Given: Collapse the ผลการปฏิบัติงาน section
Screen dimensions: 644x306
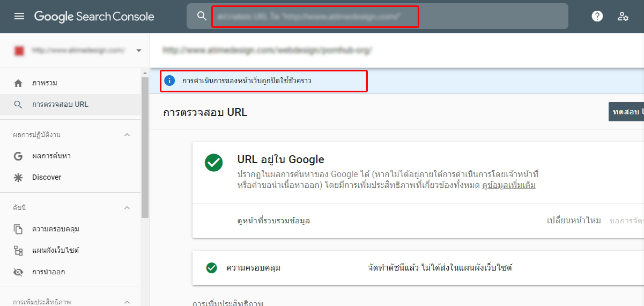Looking at the screenshot, I should tap(127, 135).
